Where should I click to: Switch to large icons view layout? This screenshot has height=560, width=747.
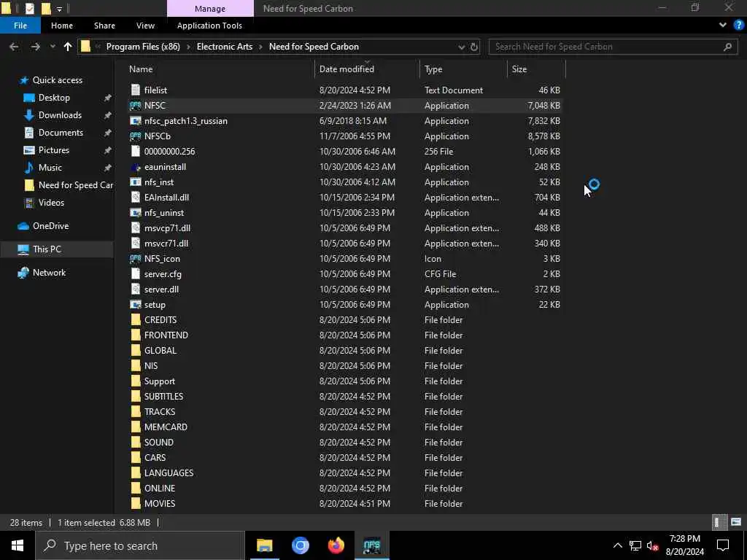736,522
